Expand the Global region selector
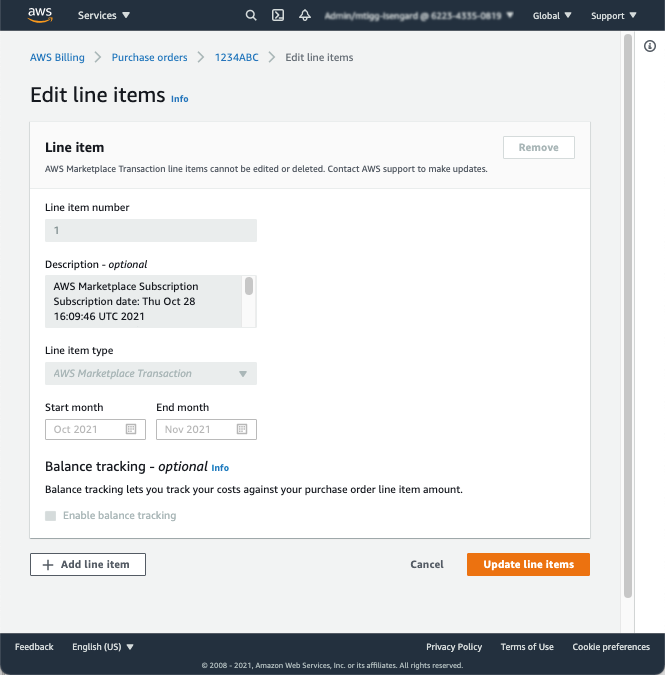 pyautogui.click(x=553, y=16)
